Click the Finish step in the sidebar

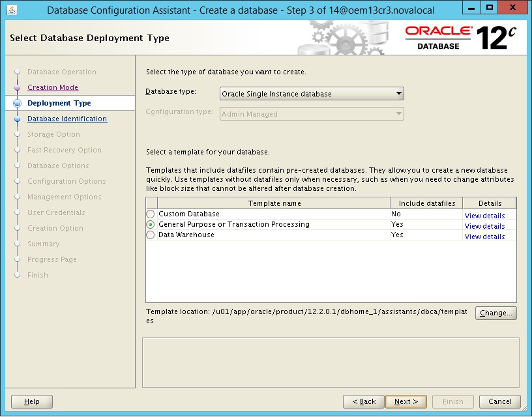[x=38, y=275]
